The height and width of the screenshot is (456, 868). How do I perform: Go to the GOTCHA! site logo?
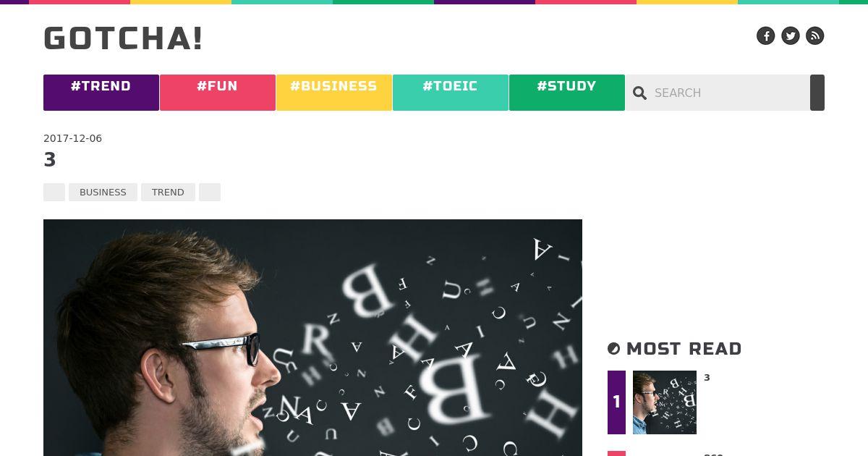pyautogui.click(x=123, y=38)
